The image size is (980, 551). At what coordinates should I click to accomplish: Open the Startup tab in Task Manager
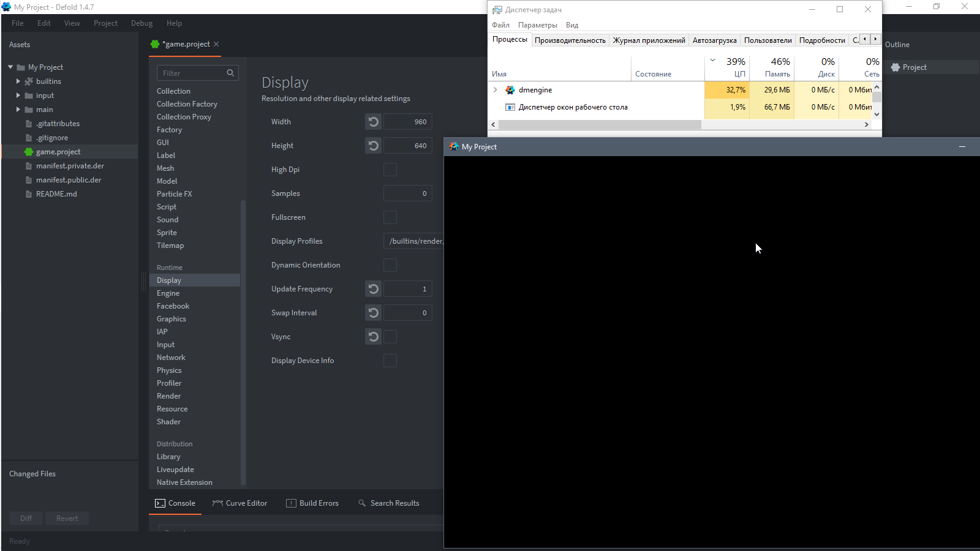(x=714, y=40)
